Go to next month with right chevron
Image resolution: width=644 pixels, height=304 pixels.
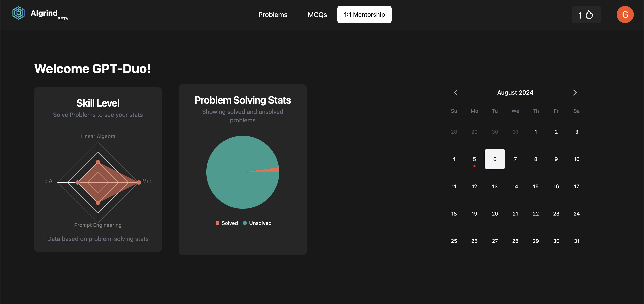575,93
